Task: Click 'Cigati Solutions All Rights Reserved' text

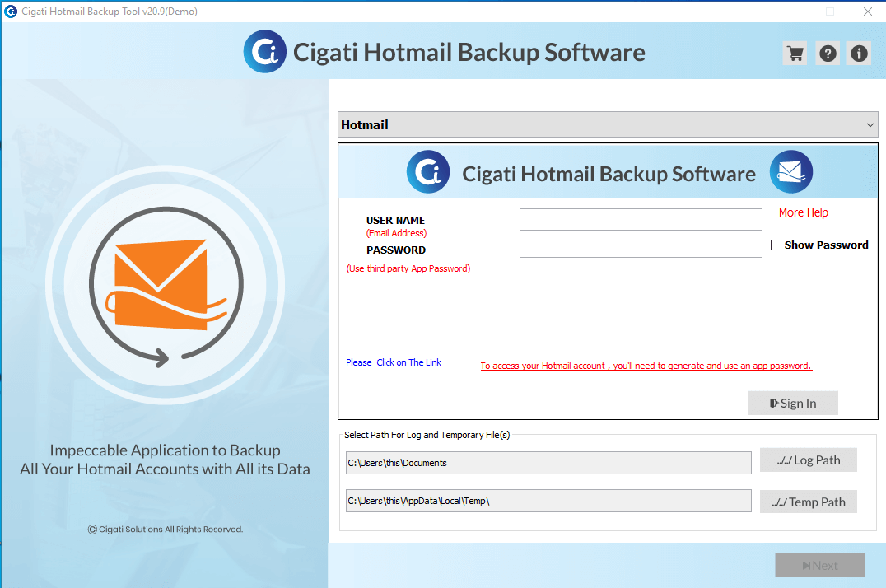Action: pyautogui.click(x=165, y=530)
